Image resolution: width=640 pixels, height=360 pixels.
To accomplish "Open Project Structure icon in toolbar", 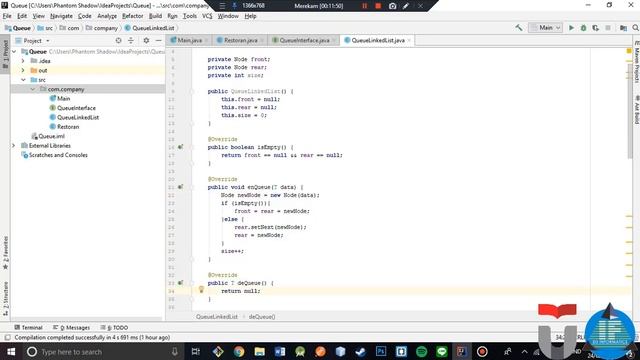I will [x=623, y=28].
